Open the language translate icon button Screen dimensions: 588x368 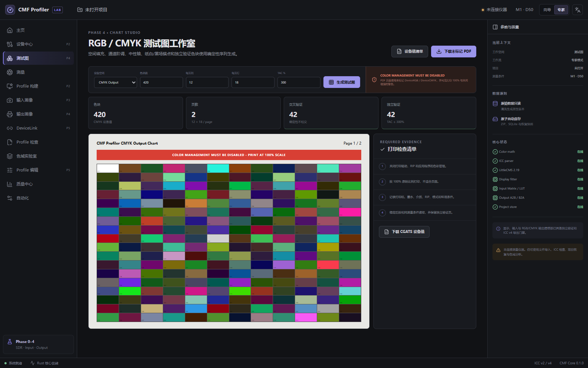tap(578, 10)
